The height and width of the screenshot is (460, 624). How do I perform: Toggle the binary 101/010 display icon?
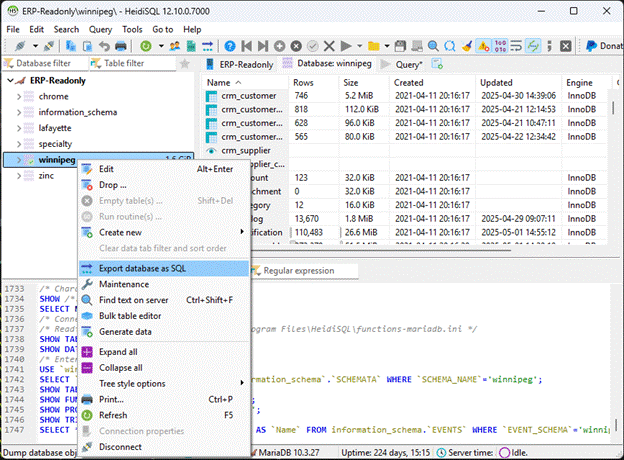click(500, 46)
